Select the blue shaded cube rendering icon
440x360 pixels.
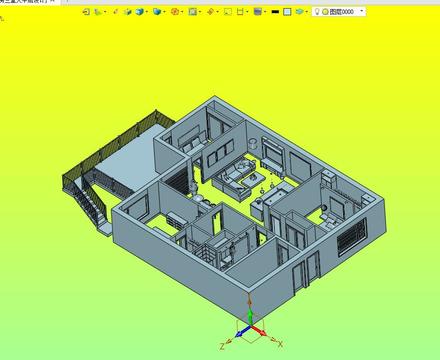pyautogui.click(x=140, y=12)
